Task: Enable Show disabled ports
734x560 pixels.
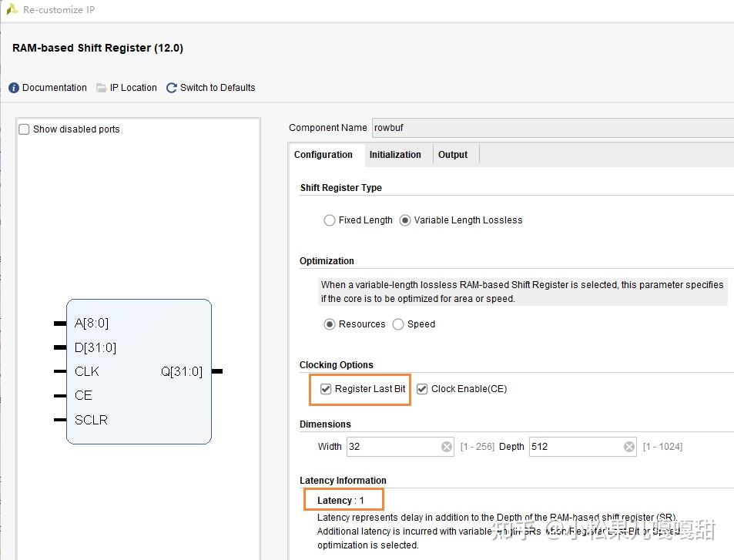Action: point(22,129)
